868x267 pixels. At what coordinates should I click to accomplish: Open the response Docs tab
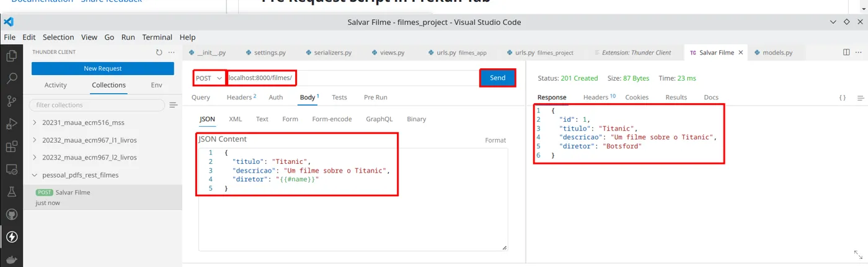click(x=711, y=97)
